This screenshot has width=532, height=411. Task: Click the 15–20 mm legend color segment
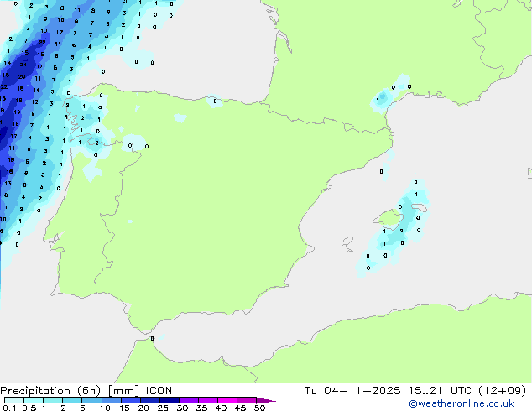point(131,400)
